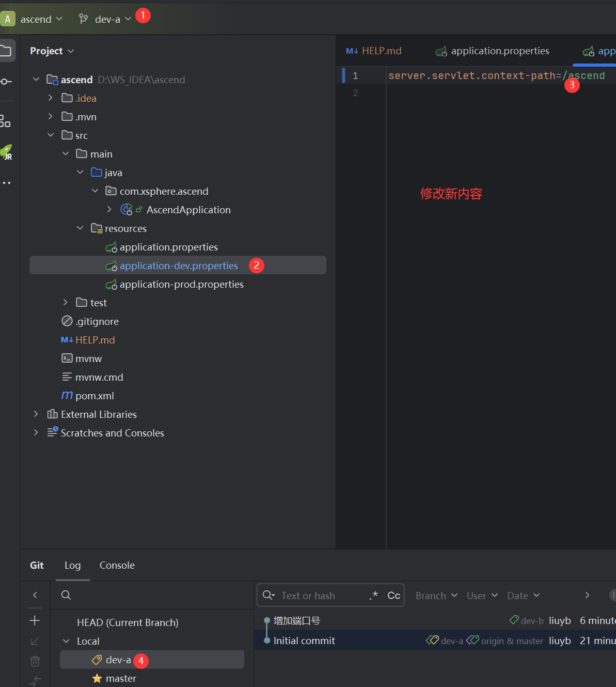Image resolution: width=616 pixels, height=687 pixels.
Task: Click the Git branch search magnifier icon
Action: 66,595
